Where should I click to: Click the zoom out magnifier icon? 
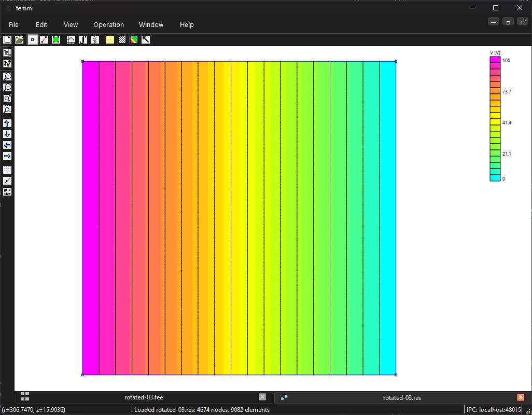(7, 87)
